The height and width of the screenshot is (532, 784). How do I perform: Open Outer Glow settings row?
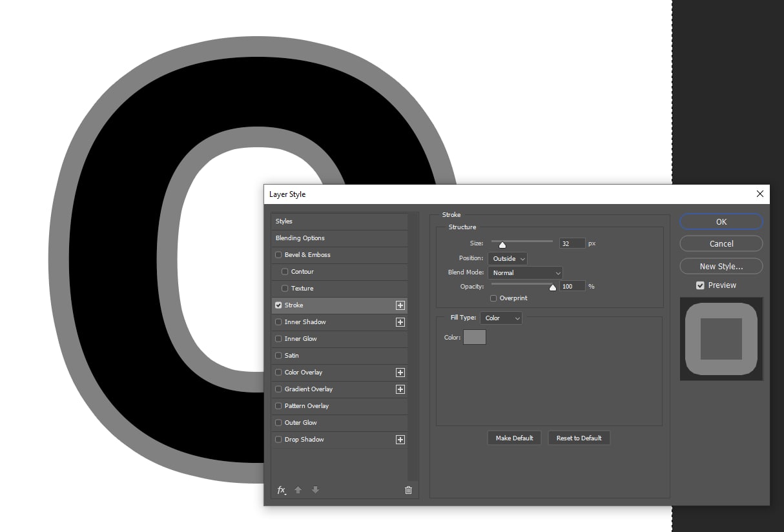(x=340, y=423)
